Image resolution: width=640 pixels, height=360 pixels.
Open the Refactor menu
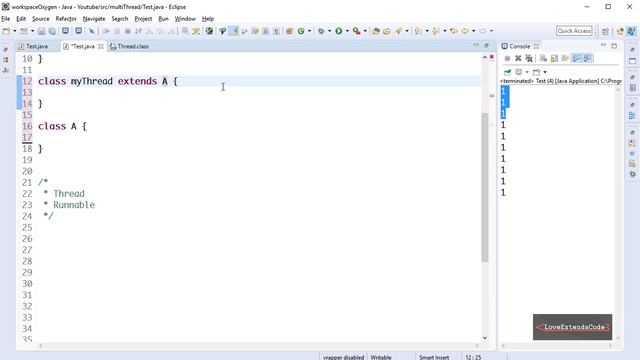click(x=66, y=19)
